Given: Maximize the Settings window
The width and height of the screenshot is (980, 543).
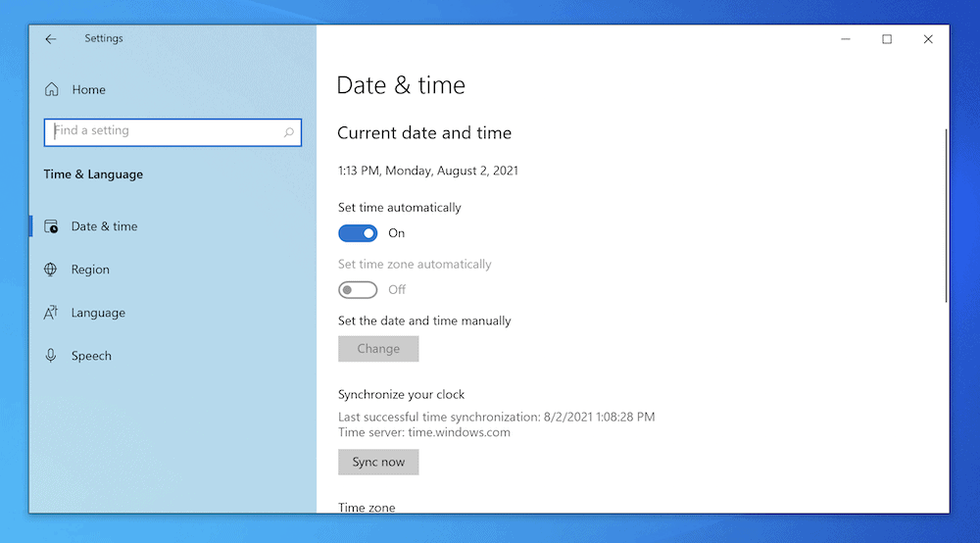Looking at the screenshot, I should click(887, 39).
